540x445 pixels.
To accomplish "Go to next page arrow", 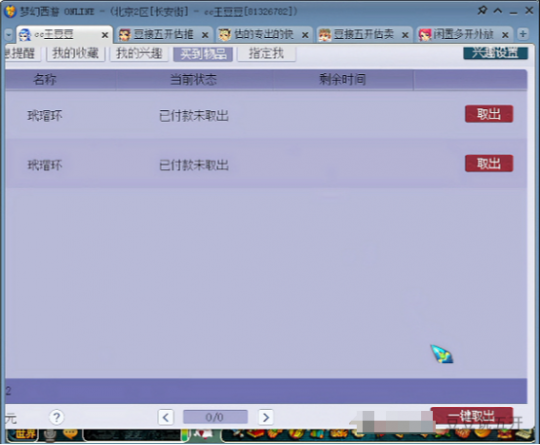I will pyautogui.click(x=266, y=417).
